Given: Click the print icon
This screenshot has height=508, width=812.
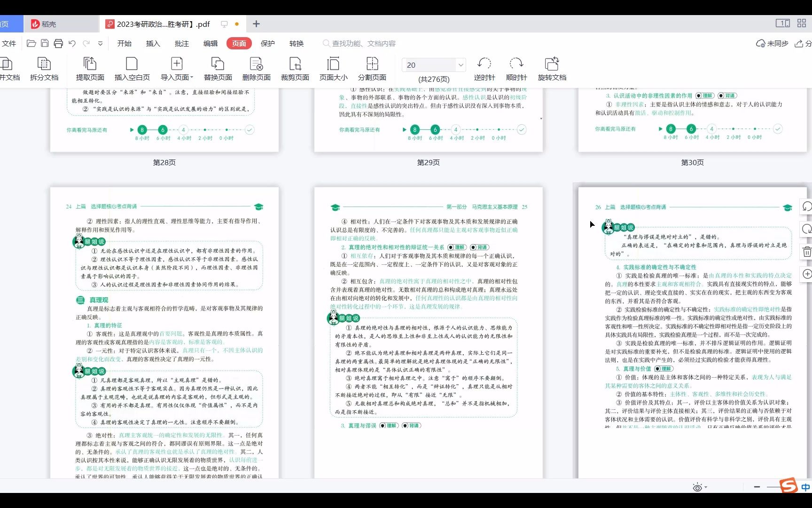Looking at the screenshot, I should 58,43.
